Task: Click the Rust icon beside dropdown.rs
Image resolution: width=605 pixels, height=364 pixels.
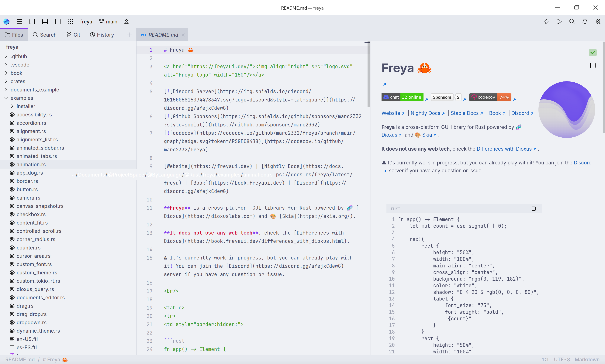Action: pos(12,323)
